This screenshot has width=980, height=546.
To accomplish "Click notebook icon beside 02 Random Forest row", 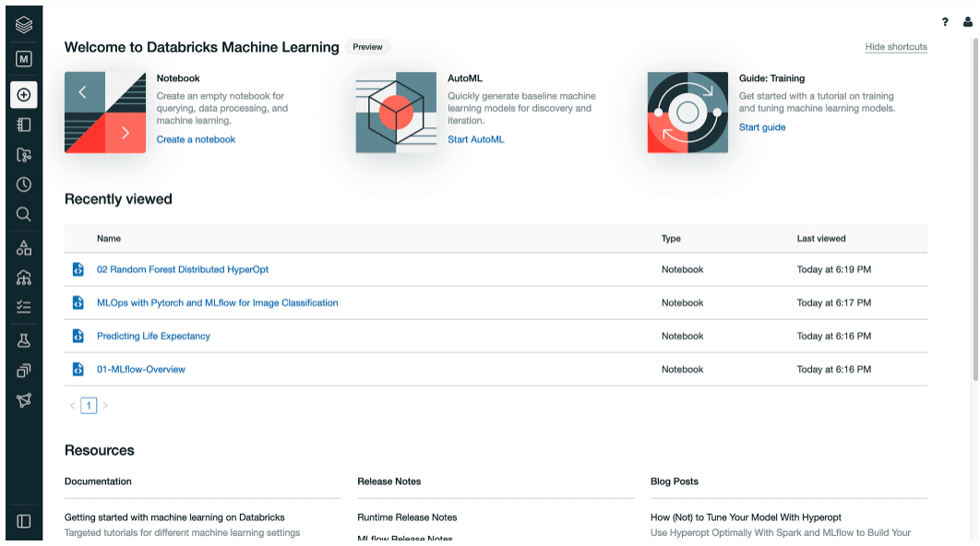I will click(x=78, y=269).
